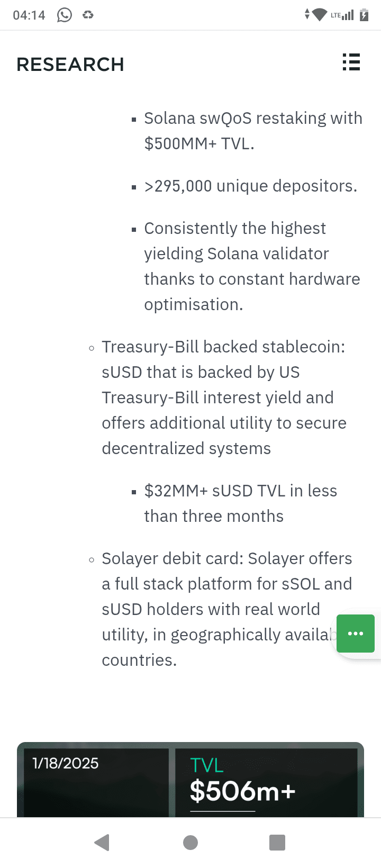Tap the 1/18/2025 date card
The image size is (381, 868).
(x=93, y=782)
